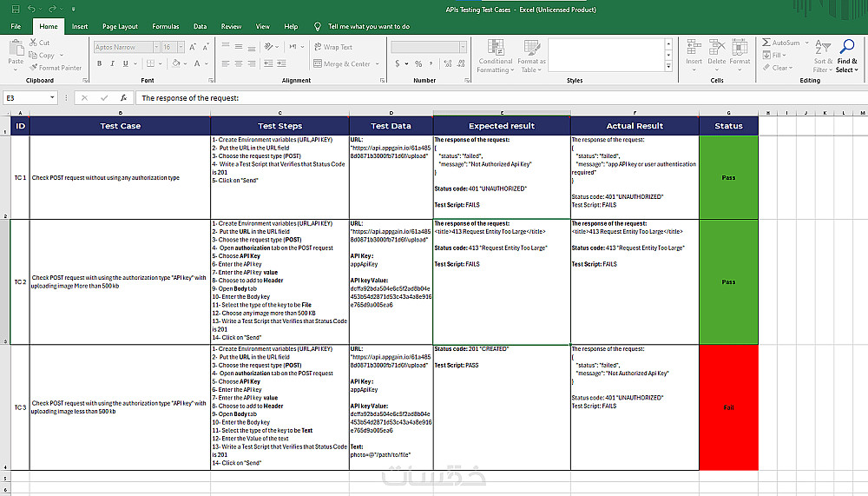Increase font size with larger A icon
Viewport: 868px width, 496px height.
point(193,47)
